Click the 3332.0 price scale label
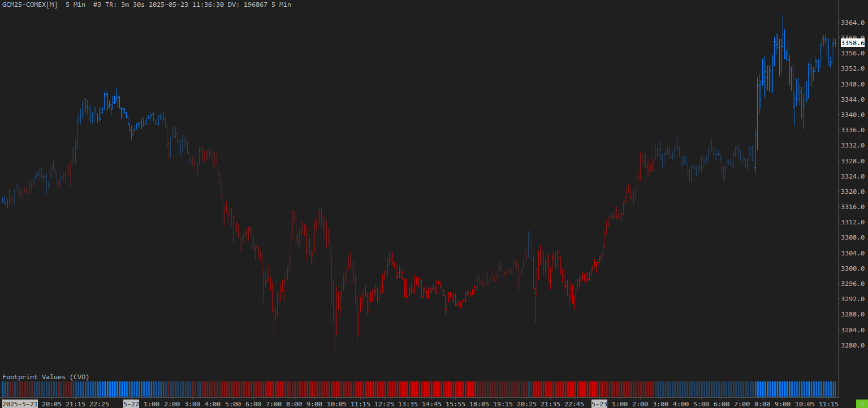Image resolution: width=868 pixels, height=408 pixels. tap(853, 145)
